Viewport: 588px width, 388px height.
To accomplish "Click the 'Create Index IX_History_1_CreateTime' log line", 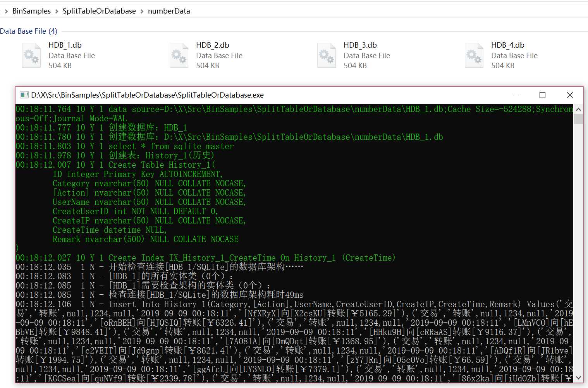I will pyautogui.click(x=205, y=258).
